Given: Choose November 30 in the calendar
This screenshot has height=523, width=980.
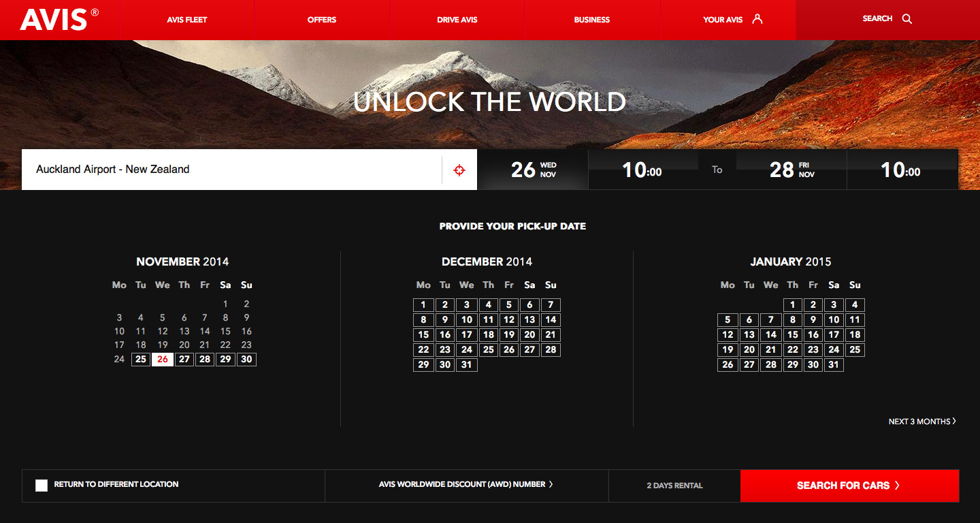Looking at the screenshot, I should (246, 360).
